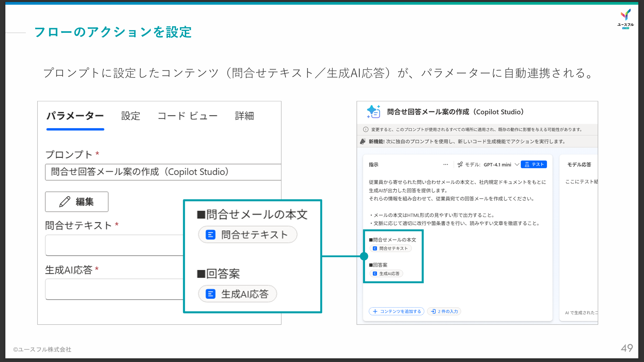Click the プロンプト name field

point(163,172)
